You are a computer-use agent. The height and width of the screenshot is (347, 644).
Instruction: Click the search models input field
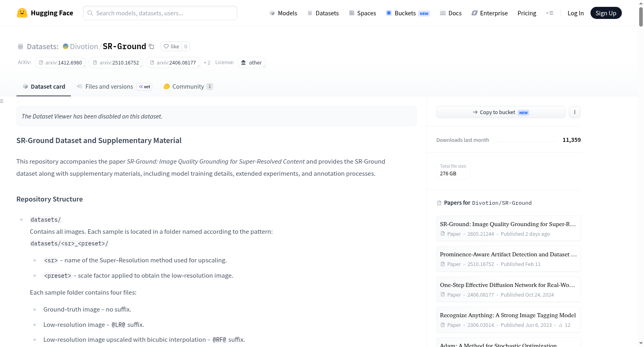coord(160,13)
